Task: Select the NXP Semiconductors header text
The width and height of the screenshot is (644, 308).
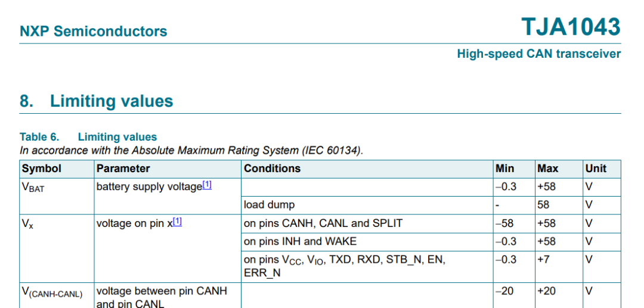Action: [x=94, y=31]
